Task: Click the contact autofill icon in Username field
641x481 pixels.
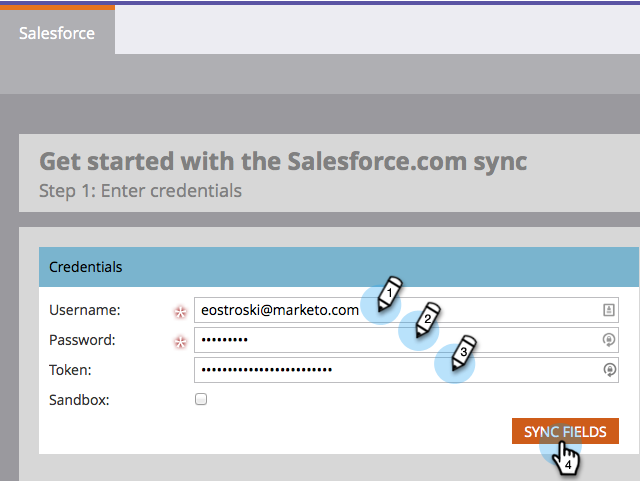Action: point(609,310)
